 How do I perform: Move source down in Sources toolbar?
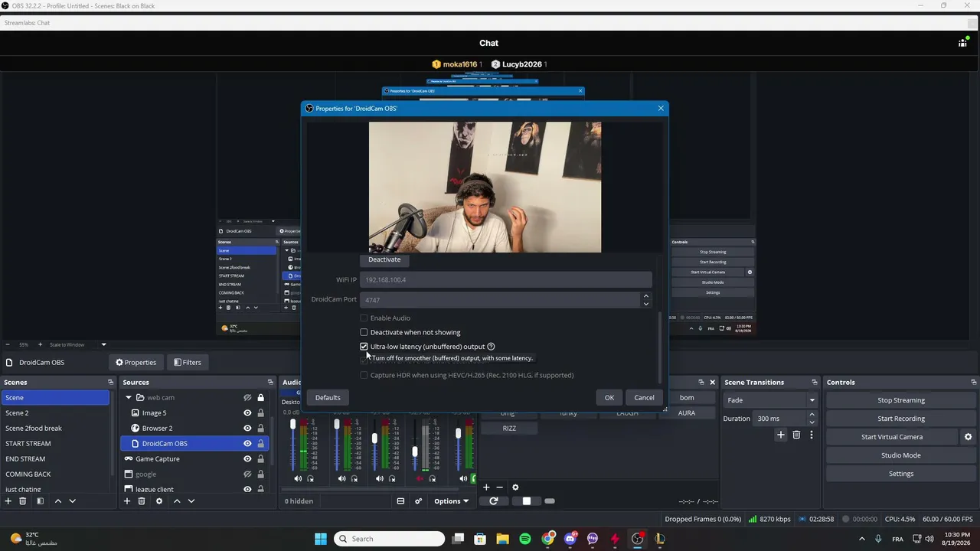click(191, 501)
